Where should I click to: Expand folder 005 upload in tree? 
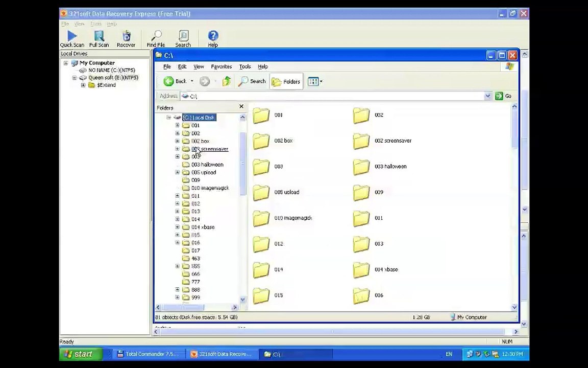(x=178, y=172)
